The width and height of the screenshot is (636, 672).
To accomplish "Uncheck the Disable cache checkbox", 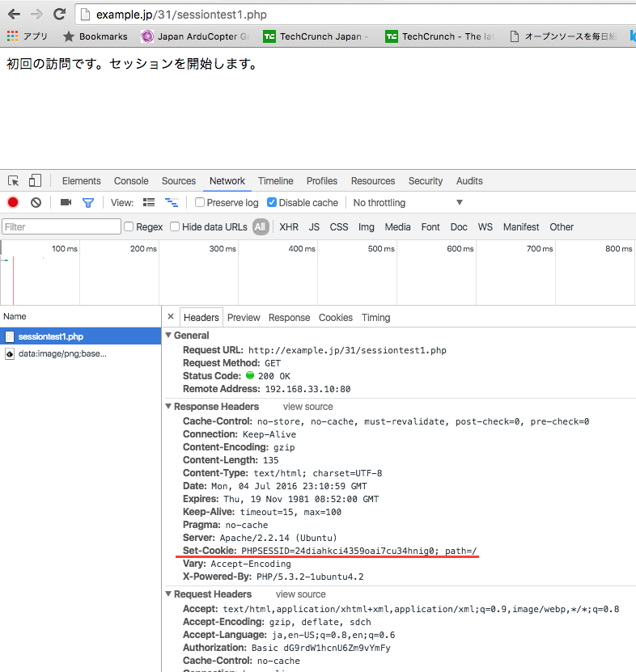I will tap(271, 202).
